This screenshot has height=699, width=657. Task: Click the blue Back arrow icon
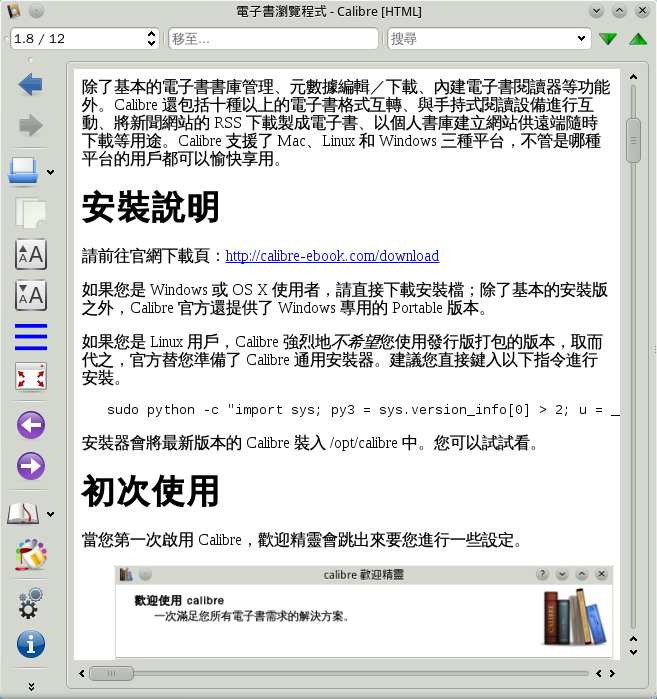click(x=30, y=85)
